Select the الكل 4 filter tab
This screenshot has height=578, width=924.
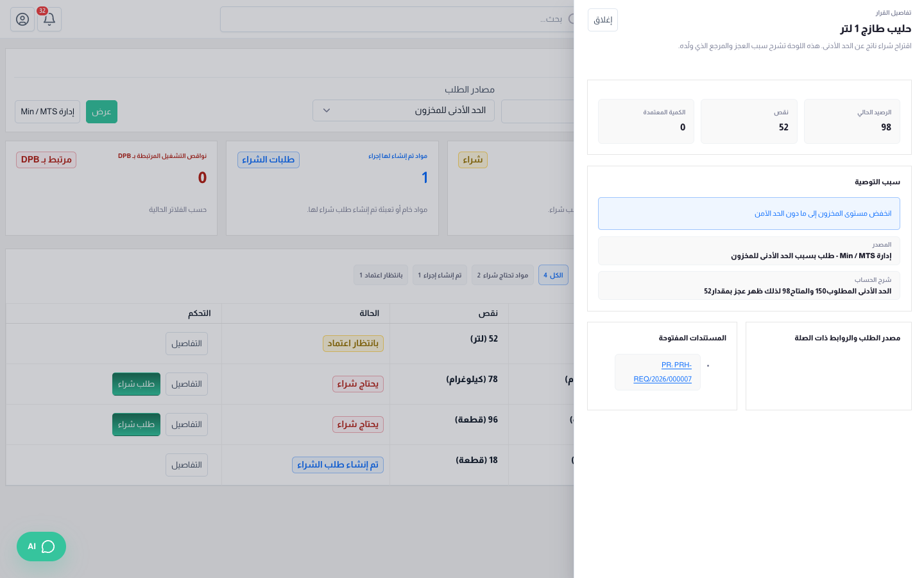[553, 275]
